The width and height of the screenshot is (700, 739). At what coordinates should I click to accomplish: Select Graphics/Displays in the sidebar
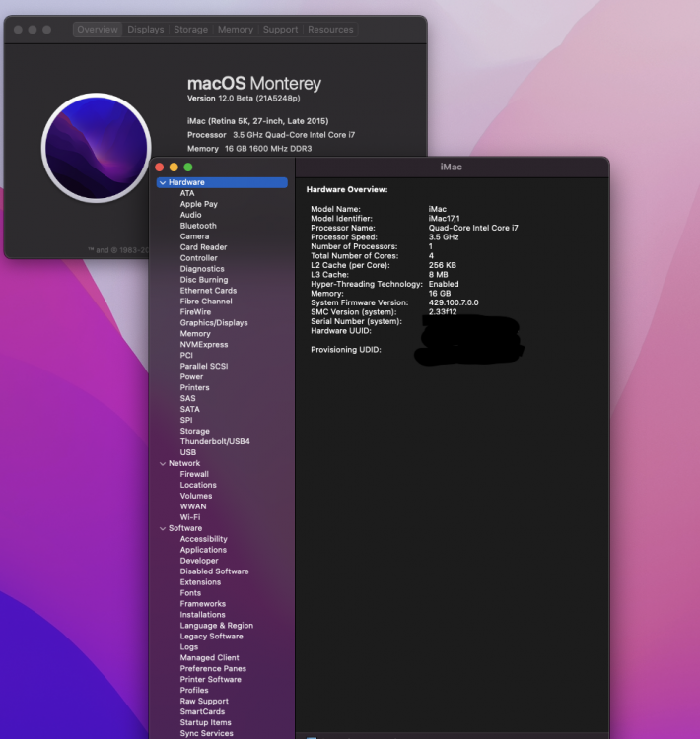[214, 323]
